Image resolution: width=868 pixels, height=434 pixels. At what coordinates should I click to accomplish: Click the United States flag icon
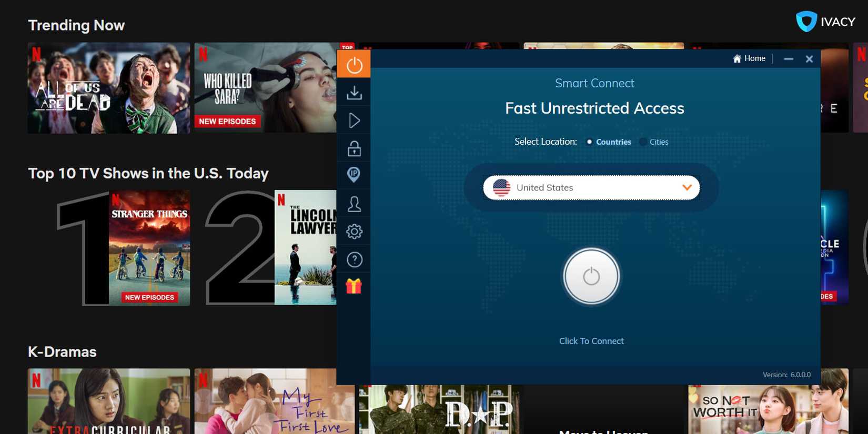[501, 188]
